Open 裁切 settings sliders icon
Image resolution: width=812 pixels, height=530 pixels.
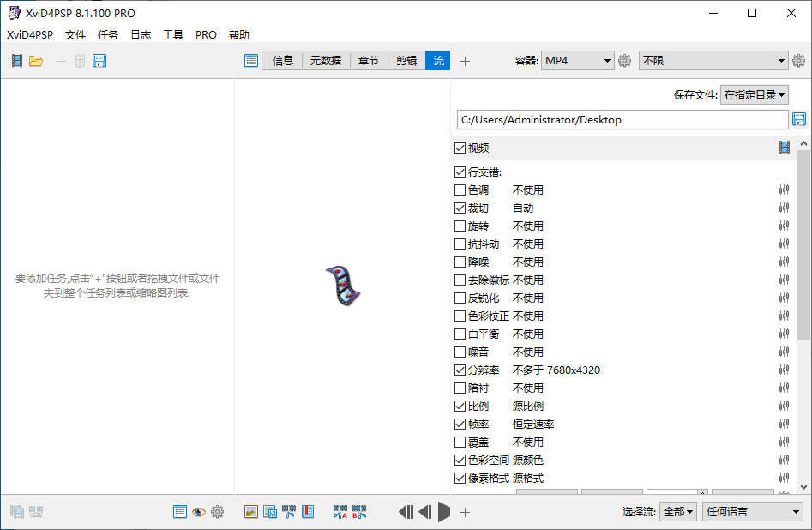pos(784,208)
